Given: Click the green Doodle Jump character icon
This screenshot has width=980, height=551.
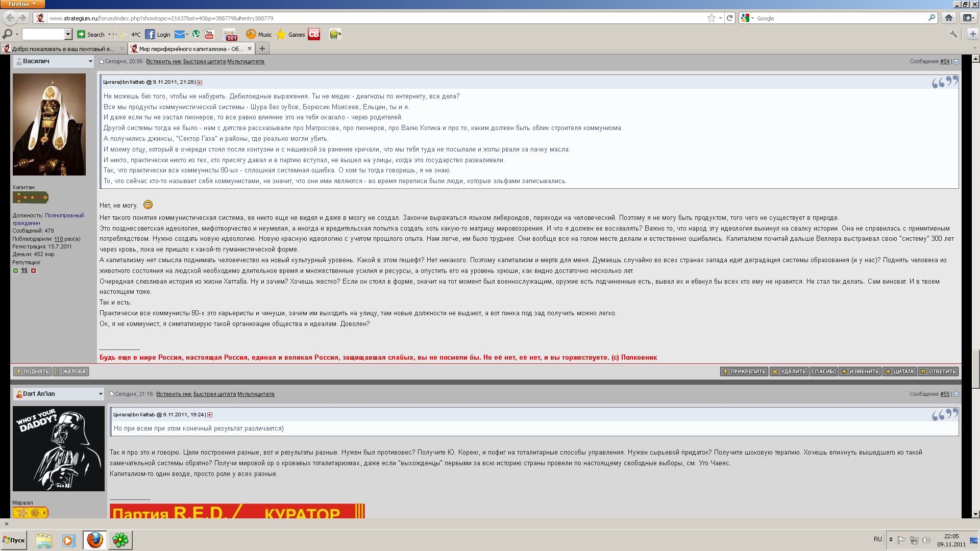Looking at the screenshot, I should 335,34.
